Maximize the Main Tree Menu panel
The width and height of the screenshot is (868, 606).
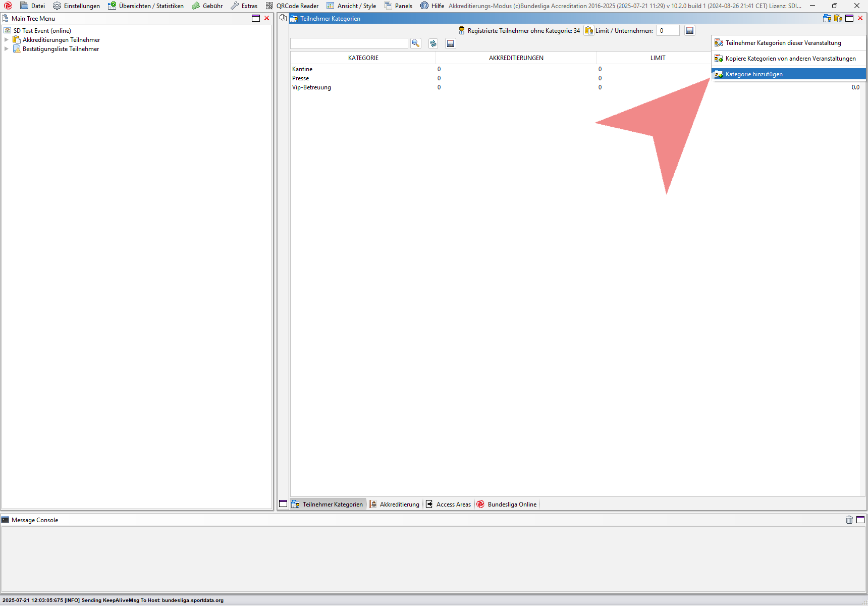click(x=256, y=18)
